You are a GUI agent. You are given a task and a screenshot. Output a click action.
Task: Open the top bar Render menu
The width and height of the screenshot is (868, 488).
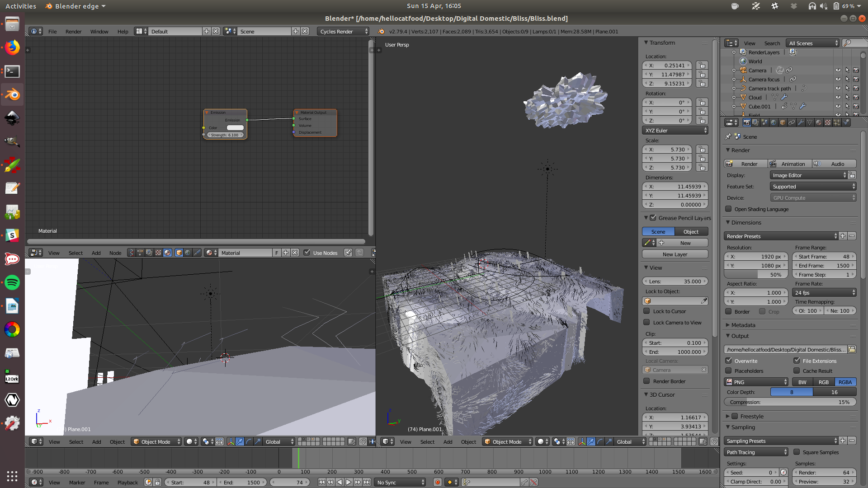click(x=73, y=31)
